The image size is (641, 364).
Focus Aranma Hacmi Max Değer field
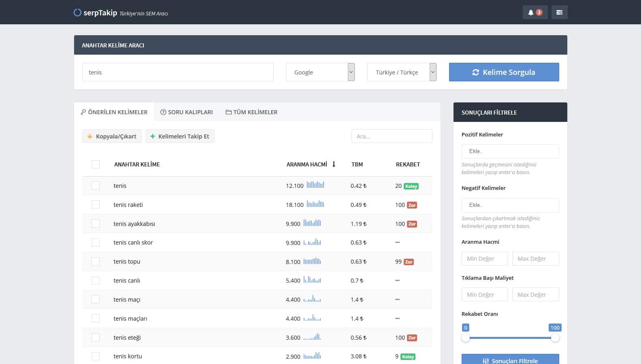point(535,259)
